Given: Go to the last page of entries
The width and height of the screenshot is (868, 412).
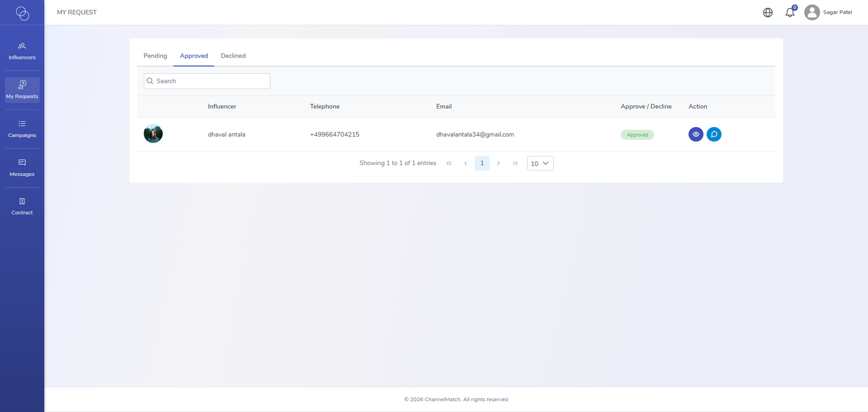Looking at the screenshot, I should [x=515, y=163].
